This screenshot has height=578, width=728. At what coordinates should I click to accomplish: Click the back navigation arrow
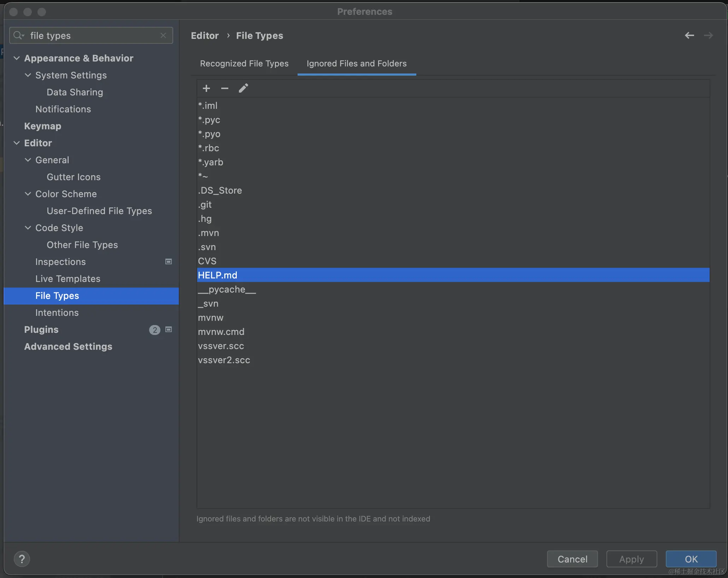tap(689, 35)
